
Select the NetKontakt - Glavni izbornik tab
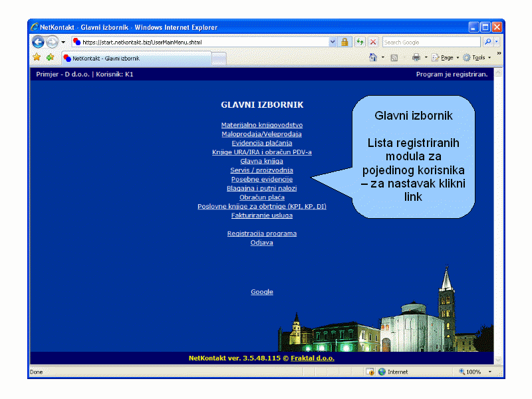tap(136, 59)
